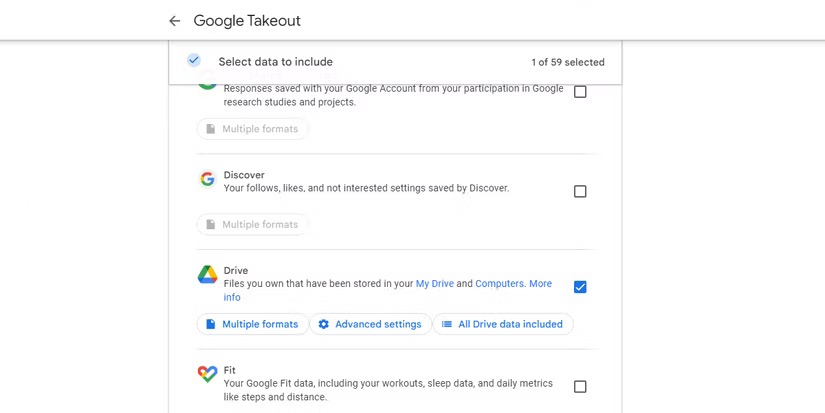The height and width of the screenshot is (413, 825).
Task: Tick the Fit data checkbox
Action: tap(580, 387)
